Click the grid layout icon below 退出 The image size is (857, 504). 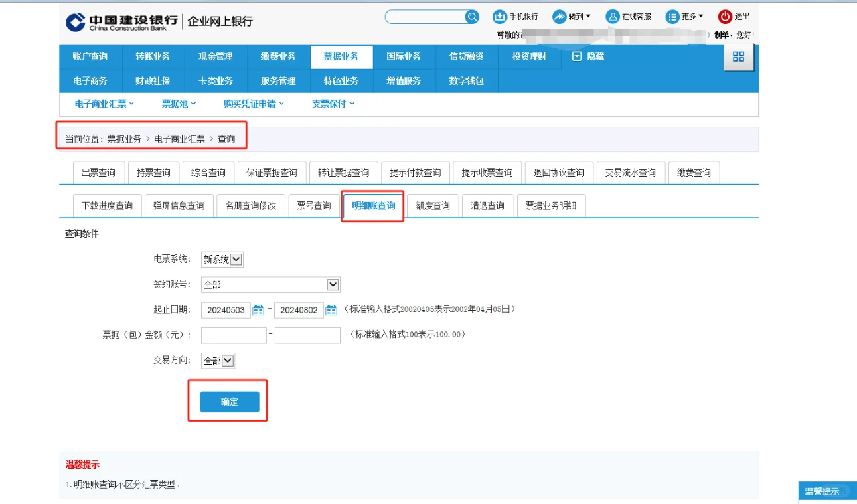[738, 58]
